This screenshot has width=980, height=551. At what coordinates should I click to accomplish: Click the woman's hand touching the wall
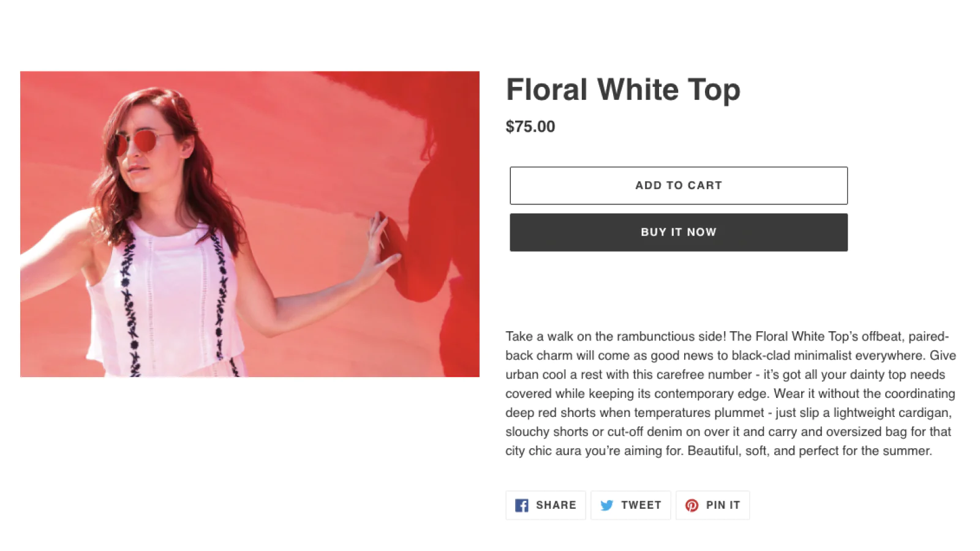point(381,242)
